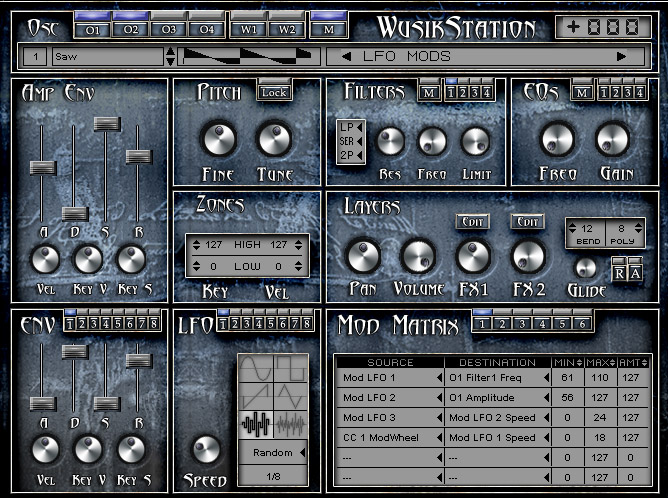The image size is (668, 498).
Task: Click the FX1 send knob
Action: click(x=473, y=256)
